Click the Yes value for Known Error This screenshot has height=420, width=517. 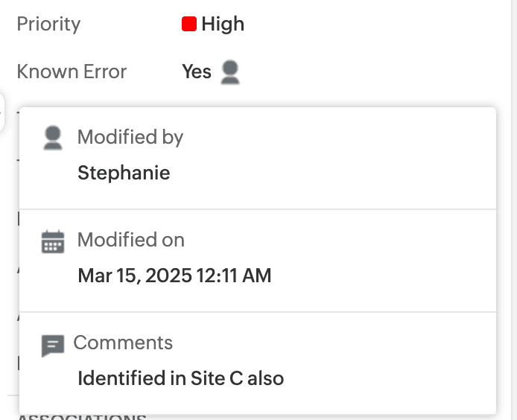197,71
